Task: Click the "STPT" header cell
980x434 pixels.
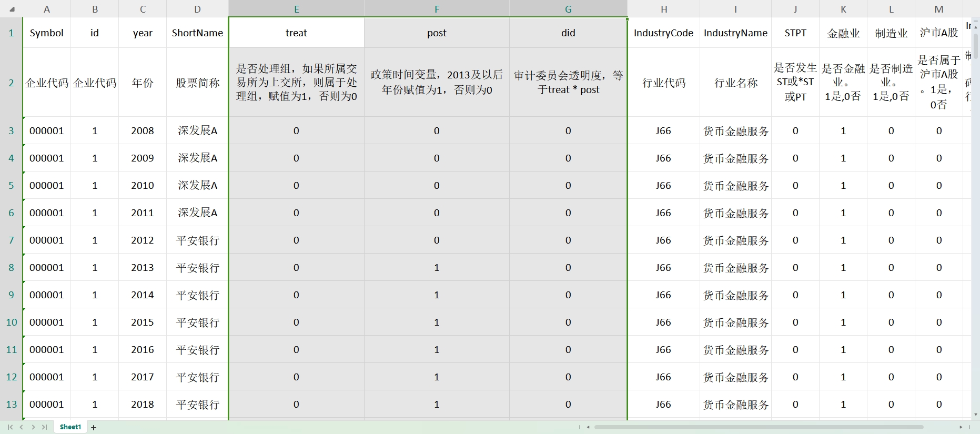Action: [x=795, y=33]
